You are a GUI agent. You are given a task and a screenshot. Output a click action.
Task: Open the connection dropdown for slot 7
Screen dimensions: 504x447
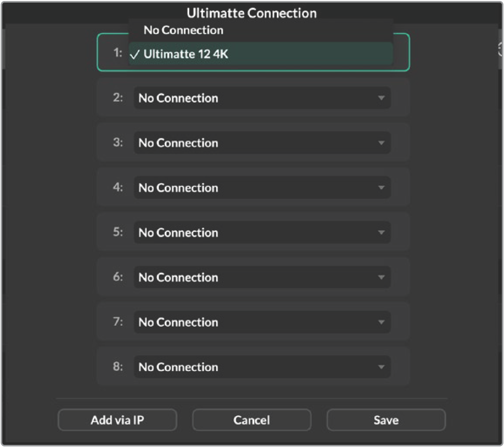pos(262,322)
